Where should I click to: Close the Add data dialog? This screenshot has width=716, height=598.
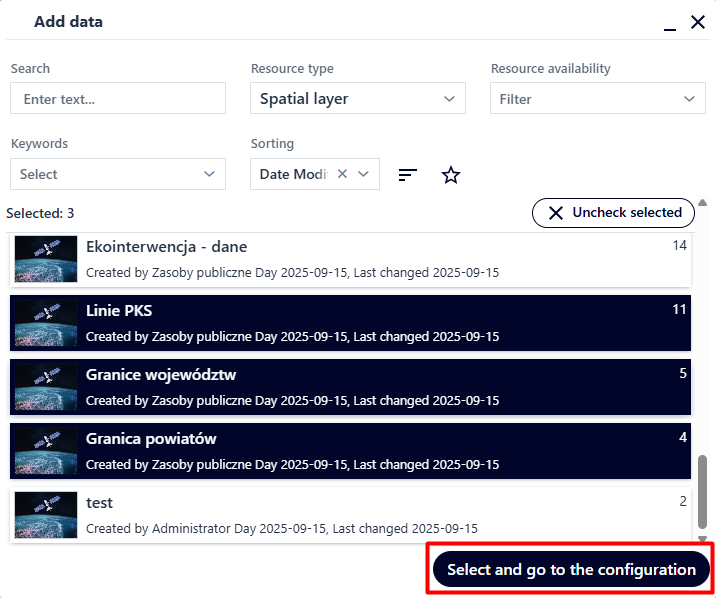698,22
